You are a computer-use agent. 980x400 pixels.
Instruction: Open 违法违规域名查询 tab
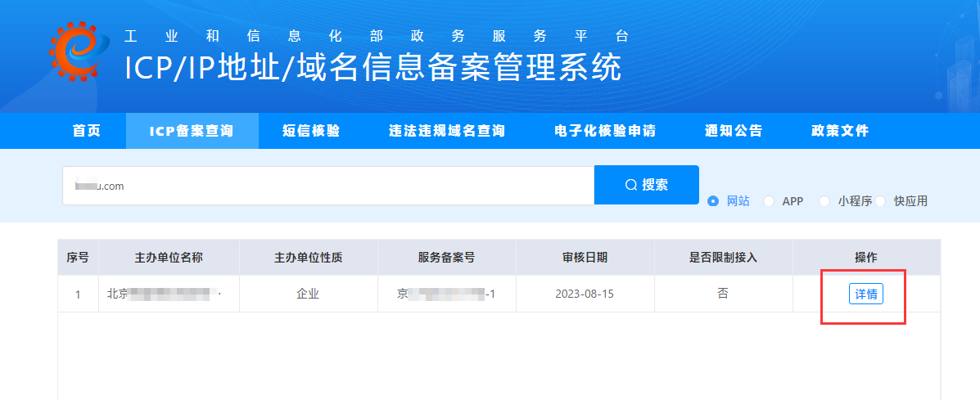tap(447, 131)
